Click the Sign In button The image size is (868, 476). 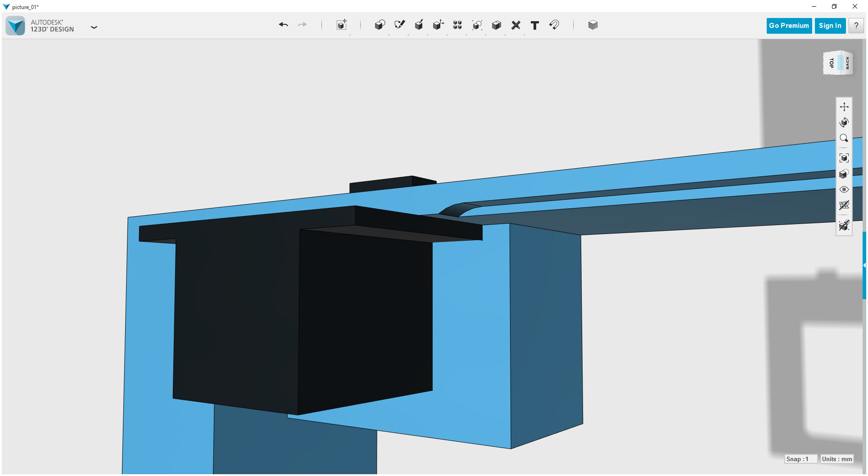click(x=830, y=25)
